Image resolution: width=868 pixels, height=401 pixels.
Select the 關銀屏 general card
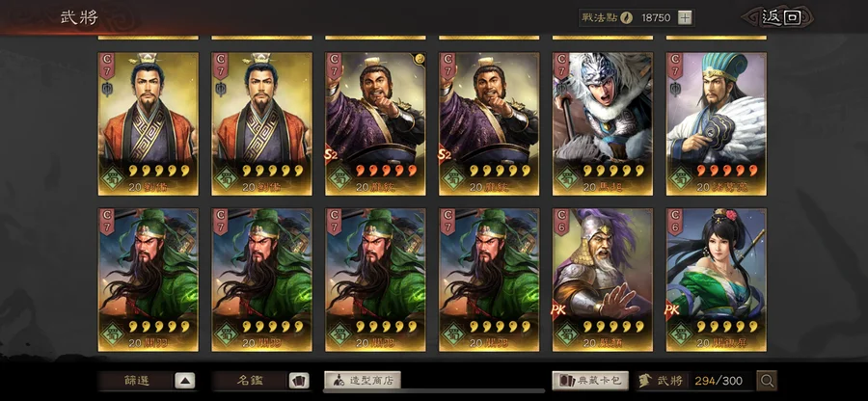tap(717, 280)
